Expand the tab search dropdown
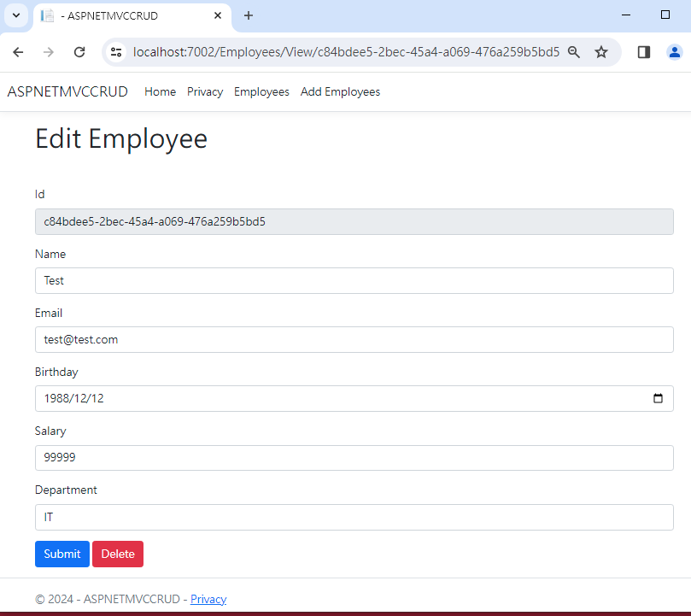This screenshot has height=616, width=691. point(15,15)
